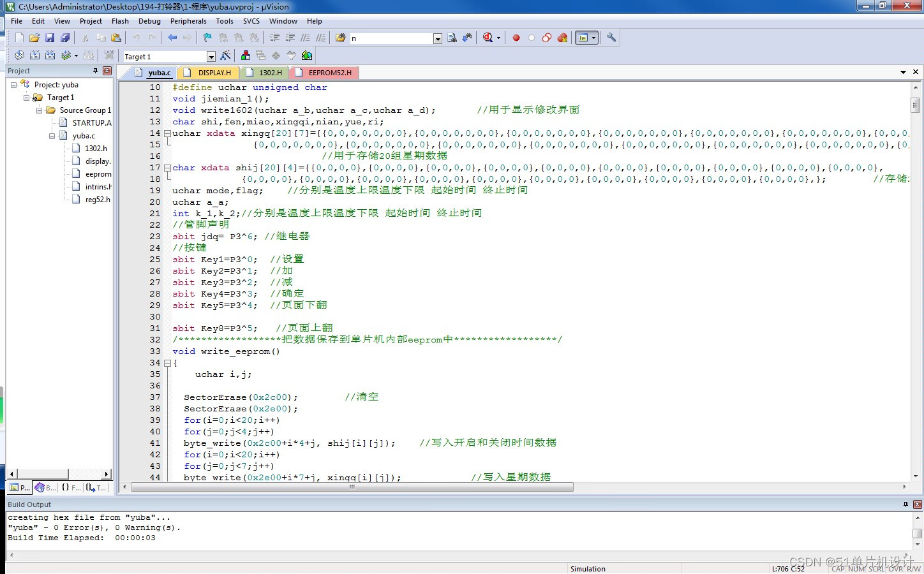This screenshot has height=574, width=924.
Task: Click the Unindent selected text icon
Action: click(290, 38)
